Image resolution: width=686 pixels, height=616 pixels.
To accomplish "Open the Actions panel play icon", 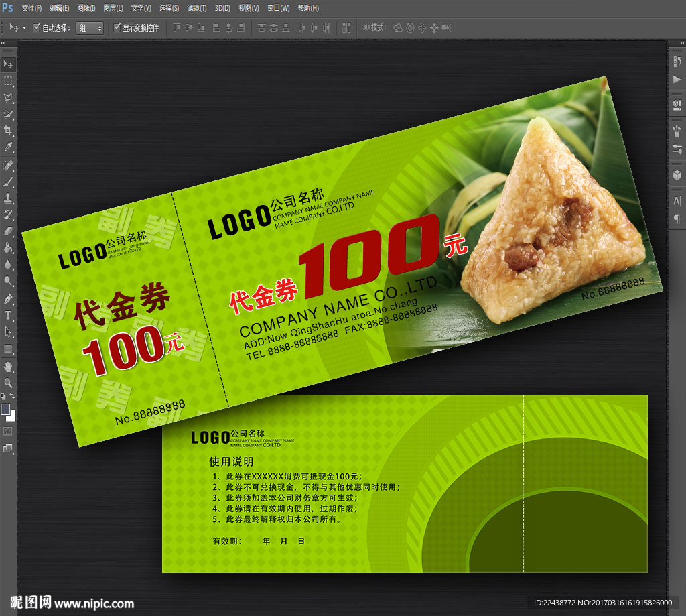I will [677, 79].
